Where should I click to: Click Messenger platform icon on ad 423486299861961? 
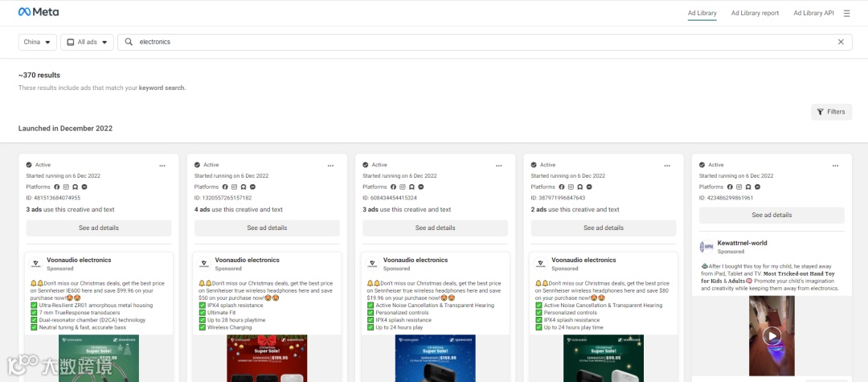(x=757, y=187)
